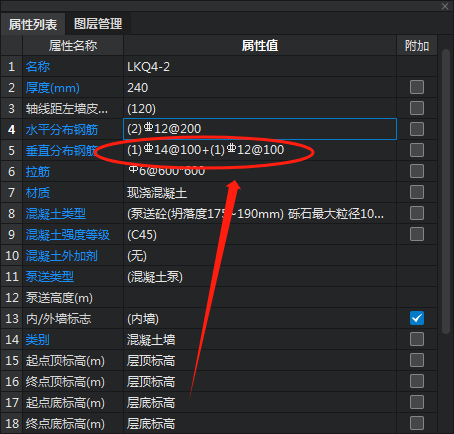This screenshot has height=434, width=454.
Task: Select 终点底标高(m) value 层底标高
Action: 260,423
